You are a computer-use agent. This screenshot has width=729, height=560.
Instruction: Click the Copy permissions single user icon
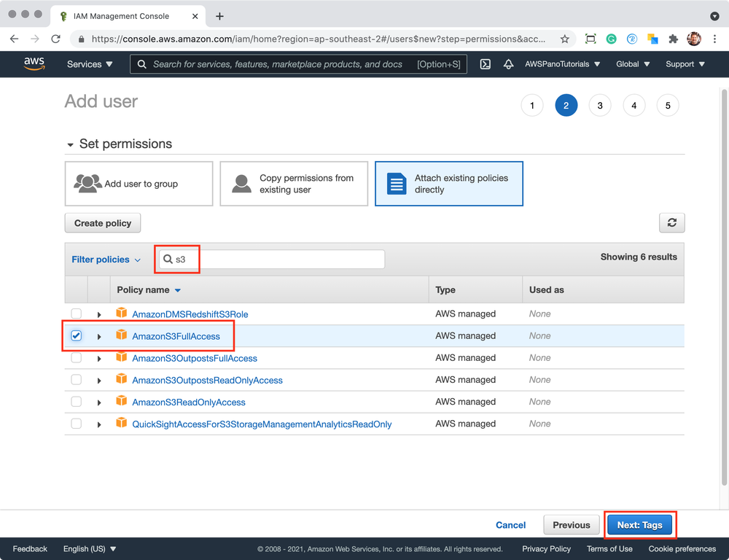242,184
